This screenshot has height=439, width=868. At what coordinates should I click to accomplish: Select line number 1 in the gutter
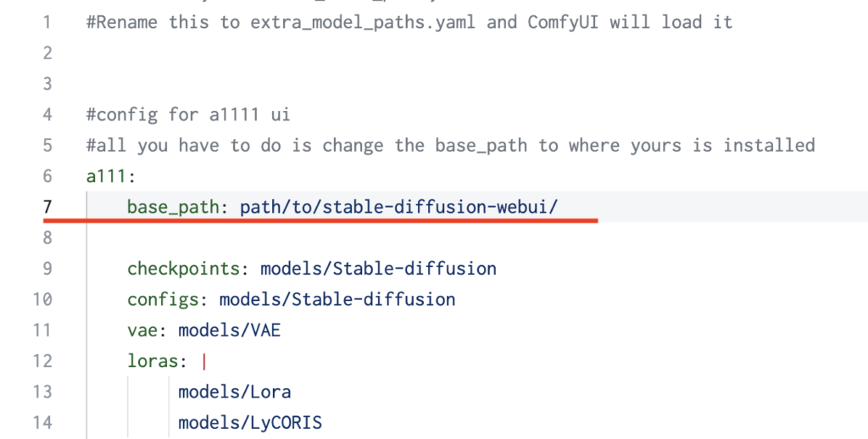coord(47,22)
